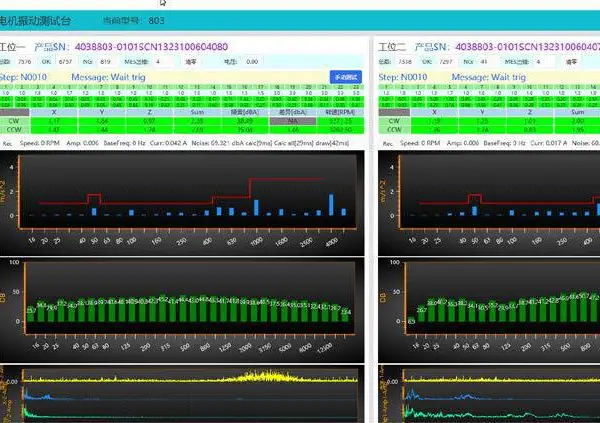Select the 电机振动测试台 title in header bar

tap(36, 21)
